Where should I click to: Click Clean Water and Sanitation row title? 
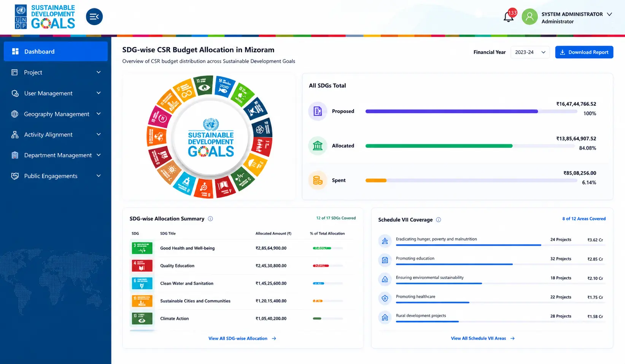tap(186, 283)
